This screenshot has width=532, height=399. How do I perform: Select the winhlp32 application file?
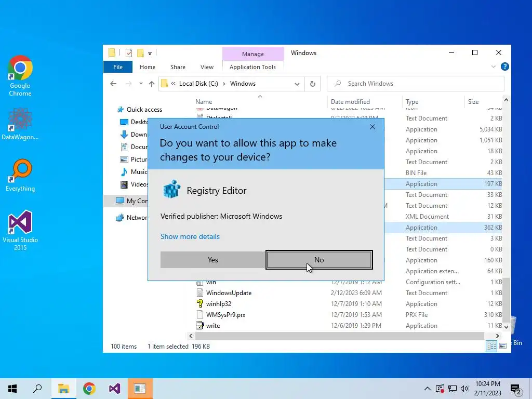[219, 303]
